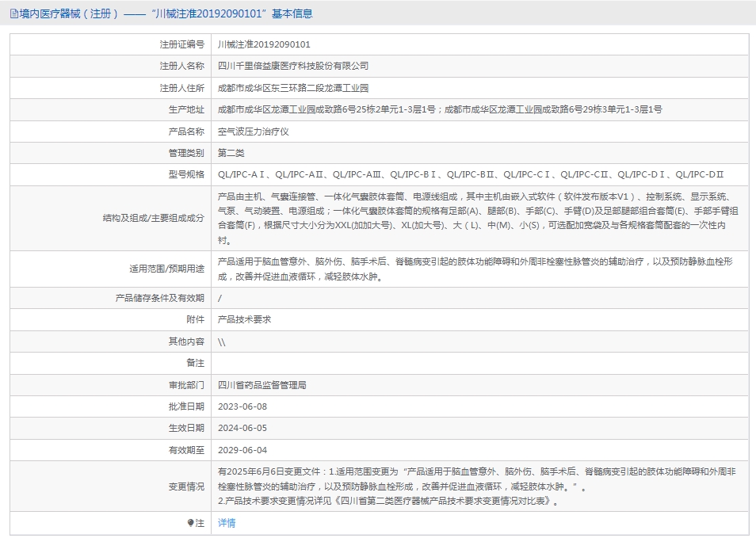This screenshot has height=538, width=756.
Task: Click the approval department 四川省药品监督管理局
Action: pyautogui.click(x=262, y=385)
